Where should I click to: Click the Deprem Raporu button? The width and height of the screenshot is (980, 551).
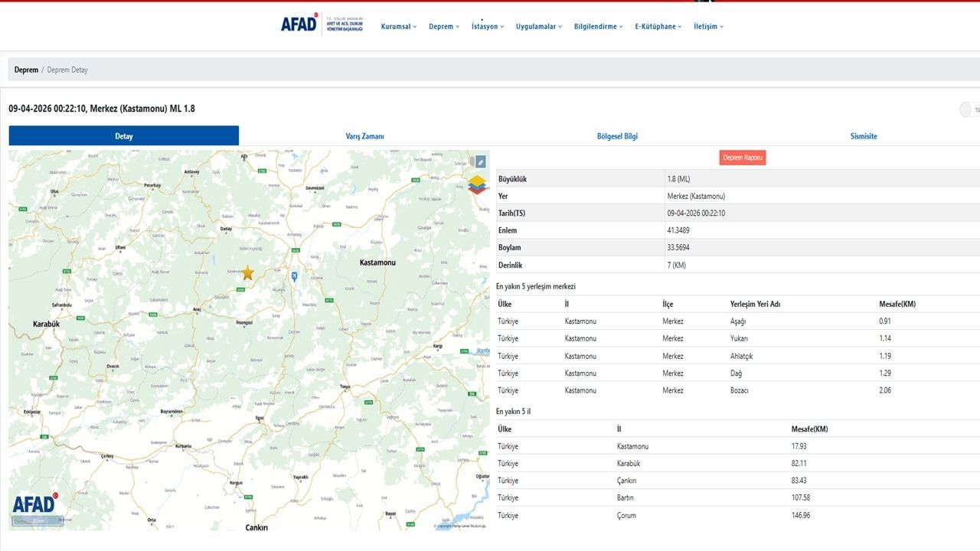coord(743,158)
